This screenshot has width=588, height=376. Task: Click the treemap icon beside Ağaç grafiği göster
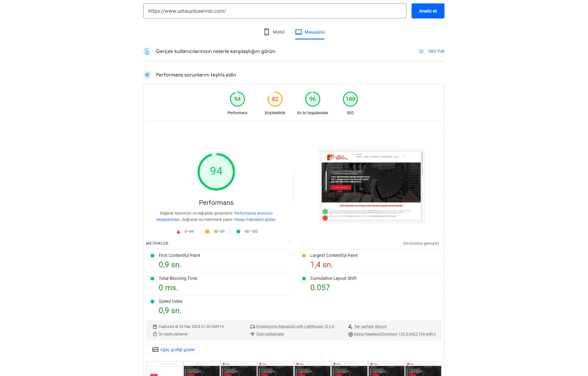[155, 349]
